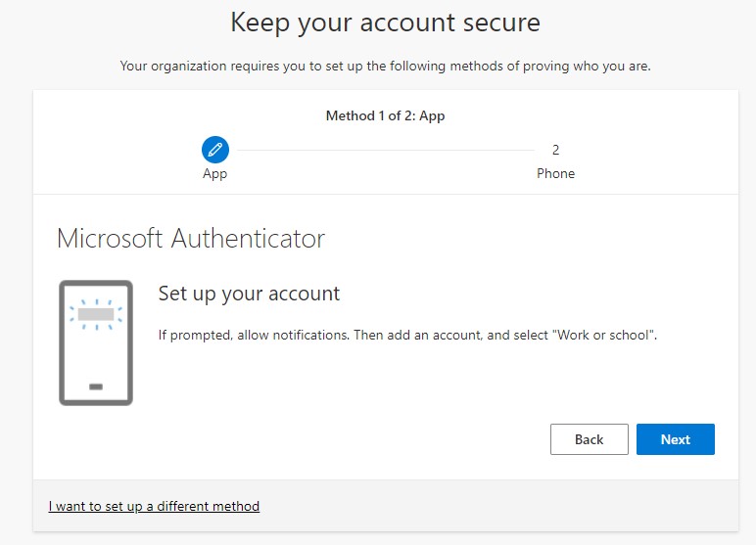Click 'Method 1 of 2: App' label
Viewport: 756px width, 545px height.
click(x=385, y=115)
